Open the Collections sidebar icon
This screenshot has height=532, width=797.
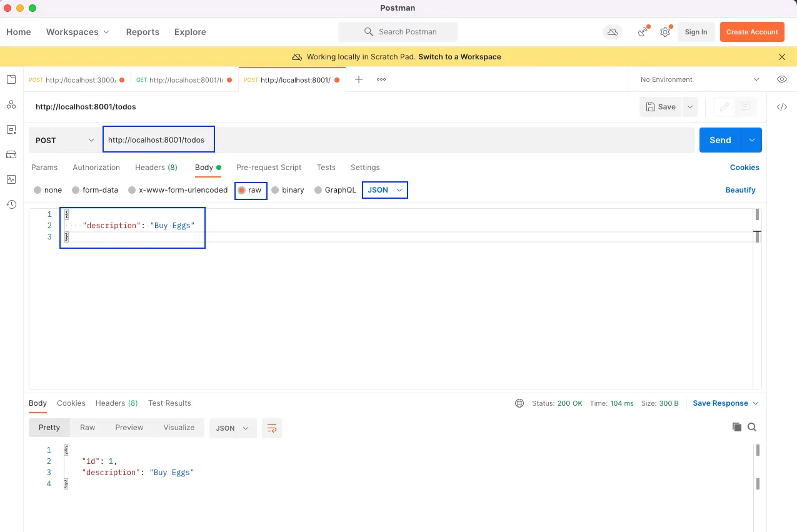(x=11, y=79)
